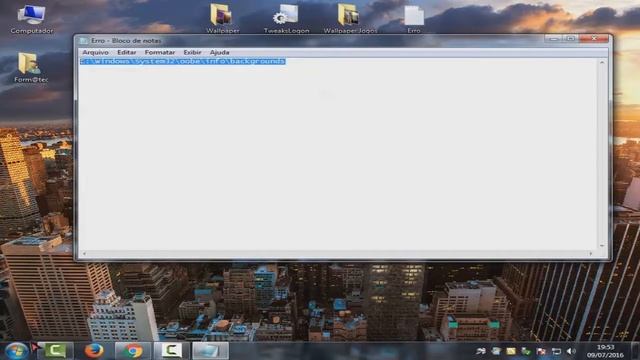Select the Erro text file icon
The height and width of the screenshot is (360, 640).
point(413,19)
